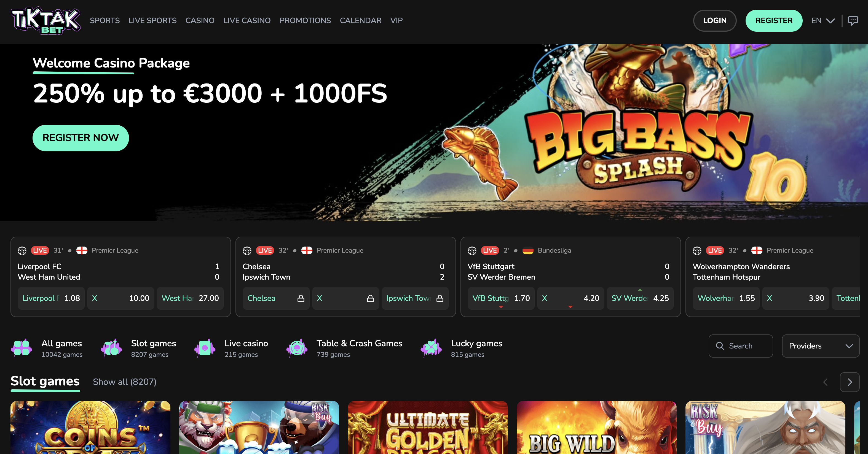This screenshot has height=454, width=868.
Task: Open Ultimate Golden Dragon slot thumbnail
Action: (428, 427)
